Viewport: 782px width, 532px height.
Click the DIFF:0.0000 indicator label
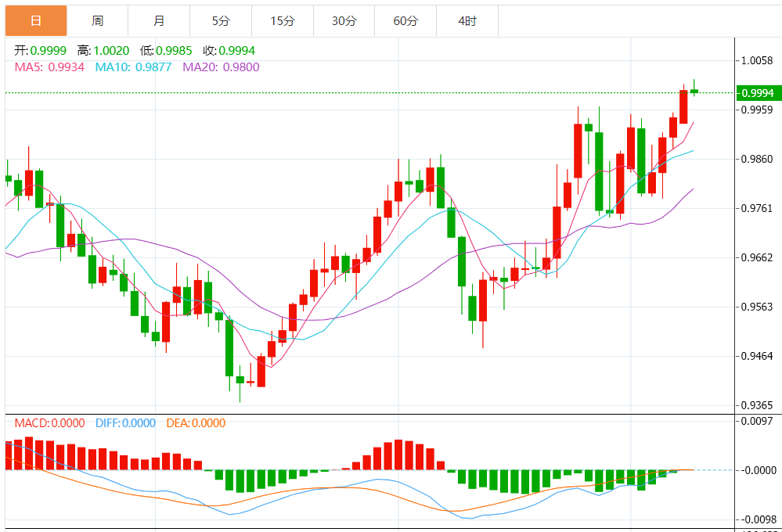126,423
